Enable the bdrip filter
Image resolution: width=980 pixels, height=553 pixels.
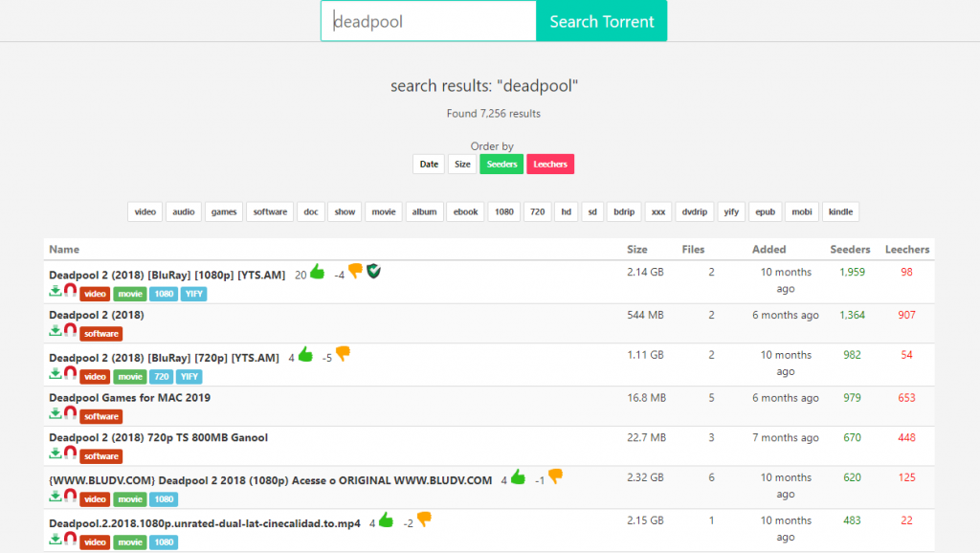(x=623, y=211)
